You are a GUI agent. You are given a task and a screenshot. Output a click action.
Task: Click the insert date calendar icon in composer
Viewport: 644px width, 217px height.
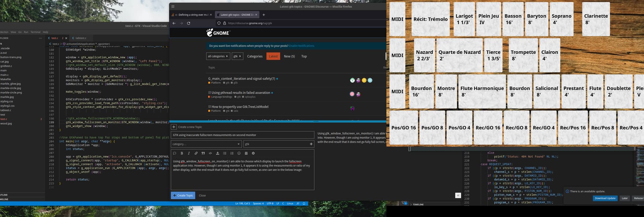pyautogui.click(x=246, y=153)
